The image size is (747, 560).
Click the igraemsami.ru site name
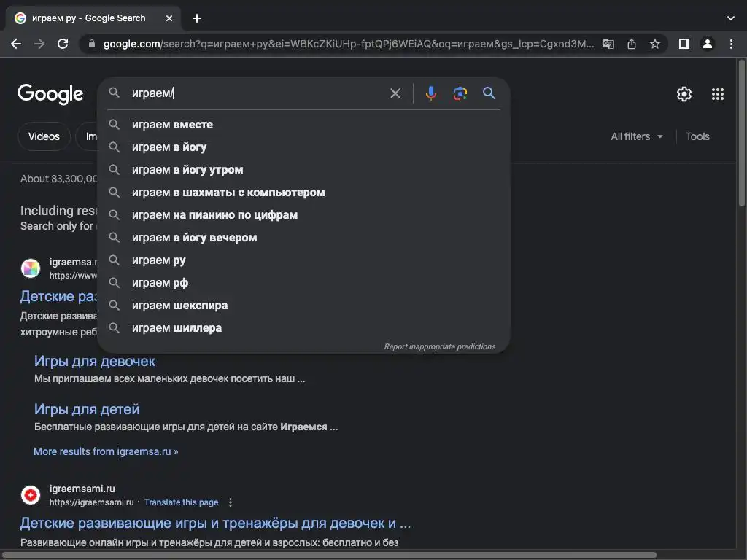click(x=82, y=489)
